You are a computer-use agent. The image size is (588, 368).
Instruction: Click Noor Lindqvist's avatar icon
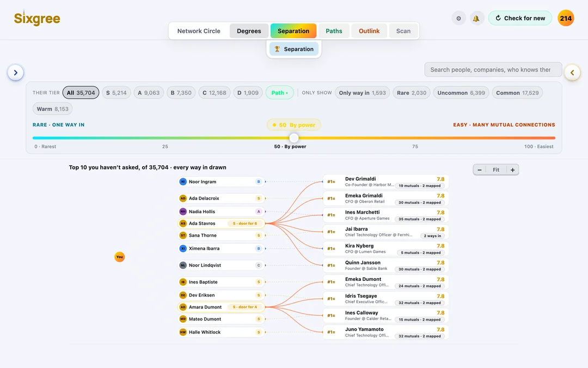click(x=182, y=265)
